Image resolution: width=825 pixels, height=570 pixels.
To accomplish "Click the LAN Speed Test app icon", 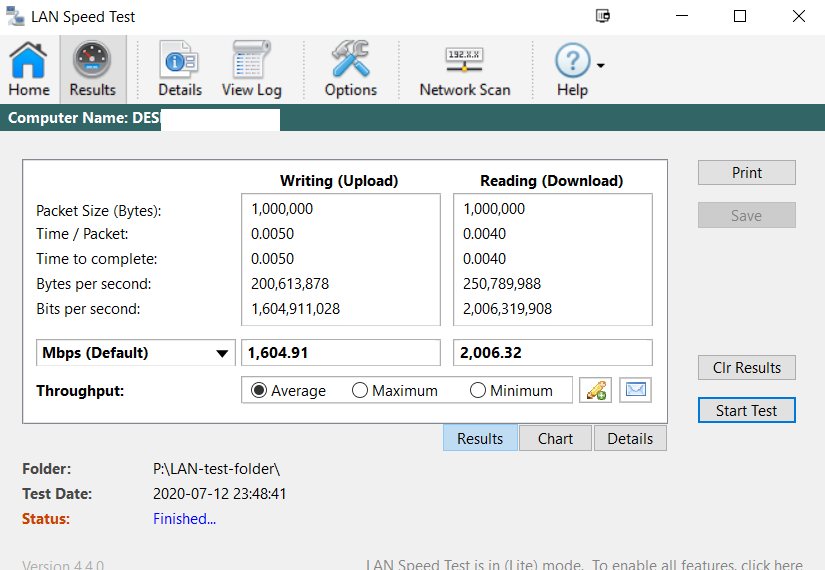I will click(x=15, y=16).
